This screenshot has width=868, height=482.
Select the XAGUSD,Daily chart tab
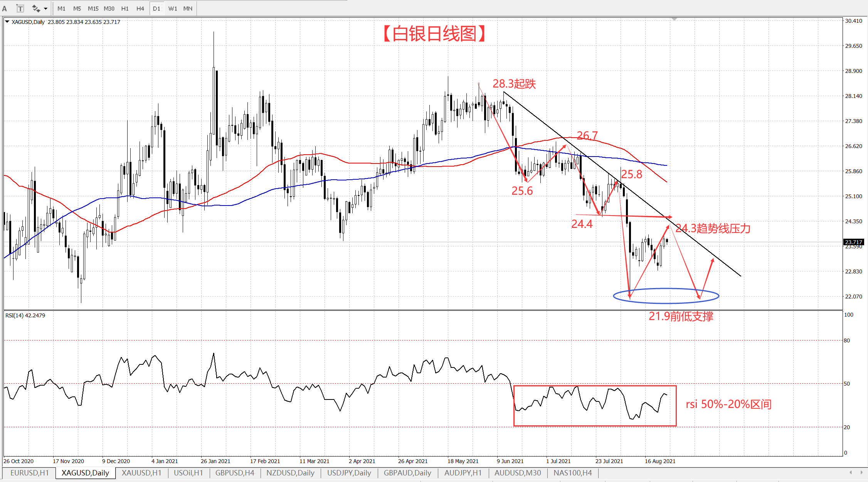pos(85,473)
